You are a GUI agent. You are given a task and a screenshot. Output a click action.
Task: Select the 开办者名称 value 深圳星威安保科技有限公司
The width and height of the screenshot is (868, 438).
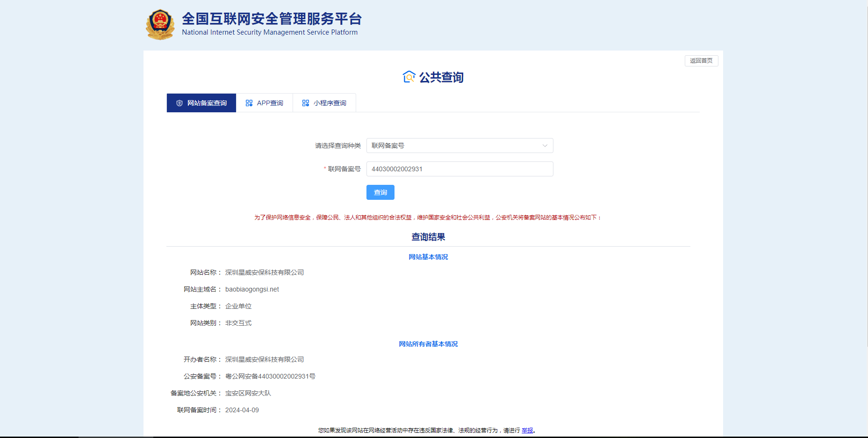pyautogui.click(x=265, y=359)
